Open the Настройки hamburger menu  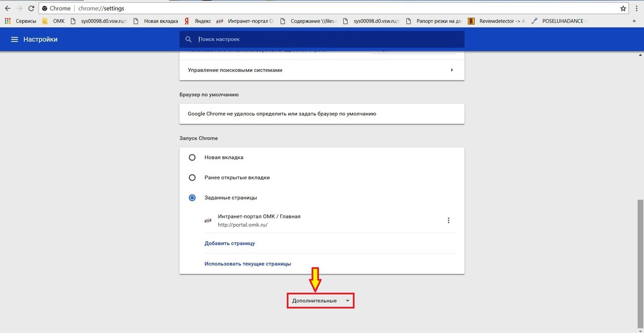14,39
